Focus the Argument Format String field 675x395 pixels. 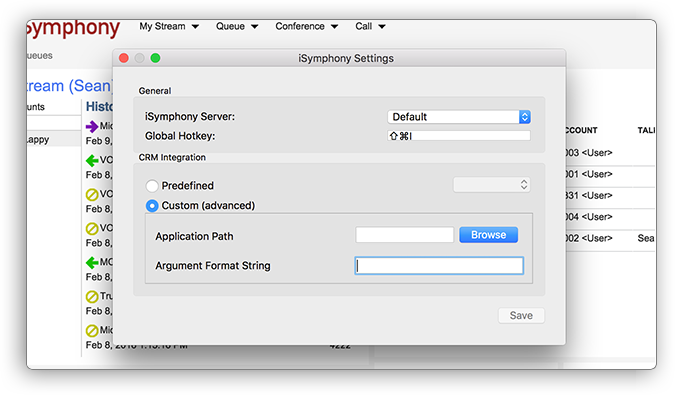point(439,265)
